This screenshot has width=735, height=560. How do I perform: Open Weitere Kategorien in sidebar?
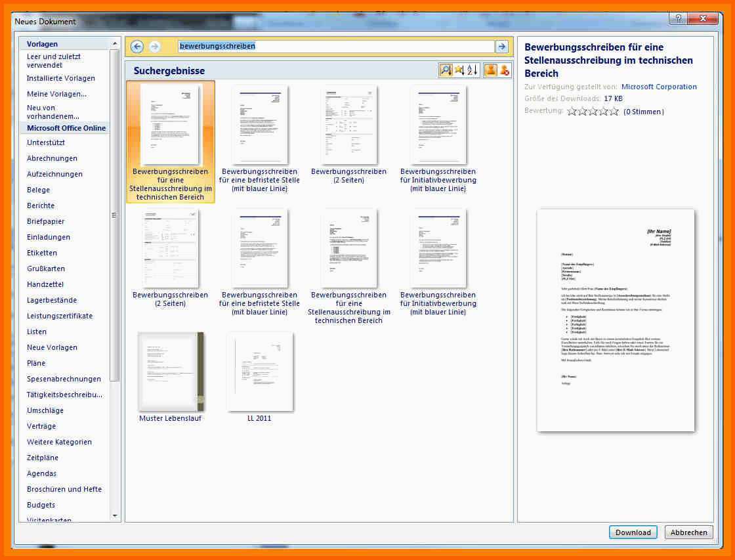point(59,442)
